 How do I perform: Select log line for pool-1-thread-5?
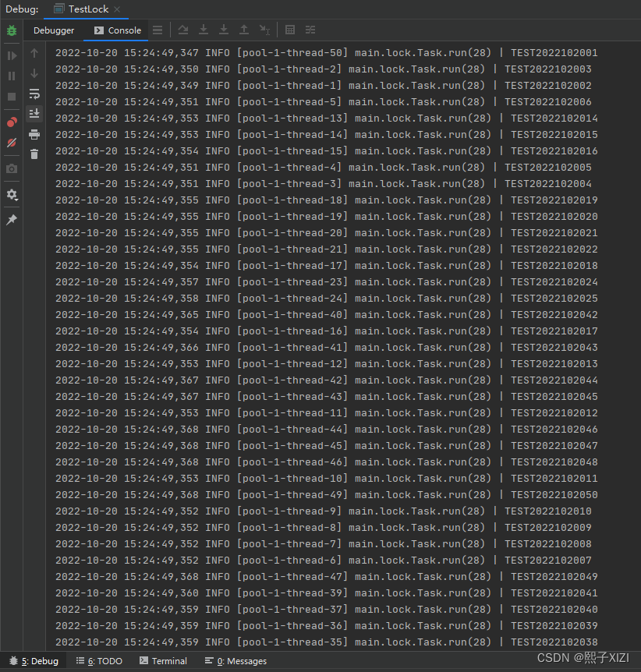pyautogui.click(x=324, y=102)
